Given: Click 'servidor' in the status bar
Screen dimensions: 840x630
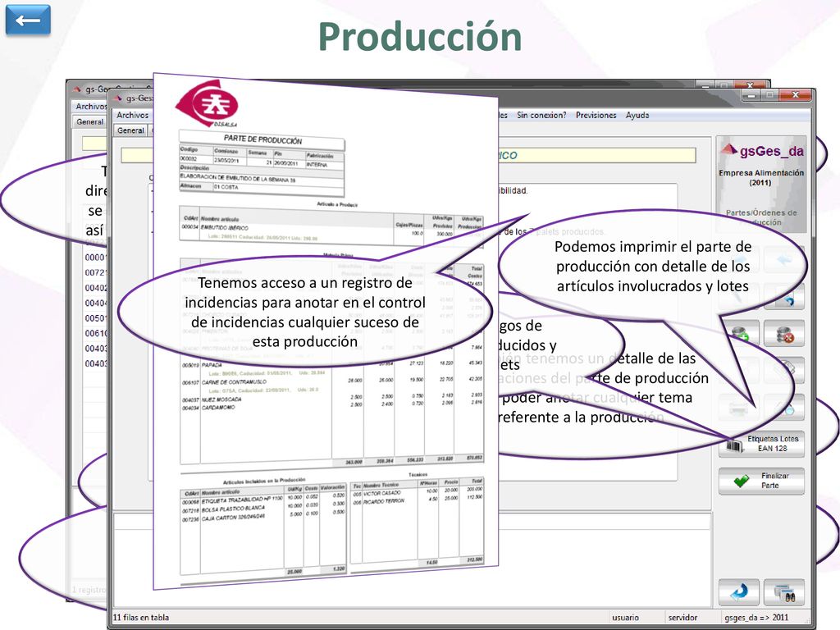Looking at the screenshot, I should coord(682,618).
